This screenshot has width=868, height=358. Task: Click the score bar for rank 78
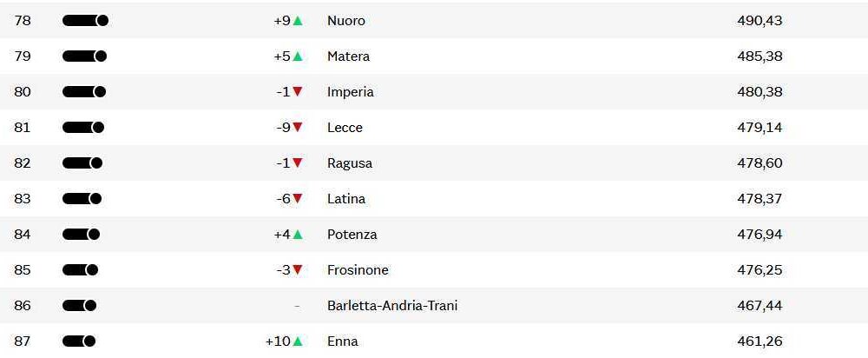pyautogui.click(x=85, y=21)
